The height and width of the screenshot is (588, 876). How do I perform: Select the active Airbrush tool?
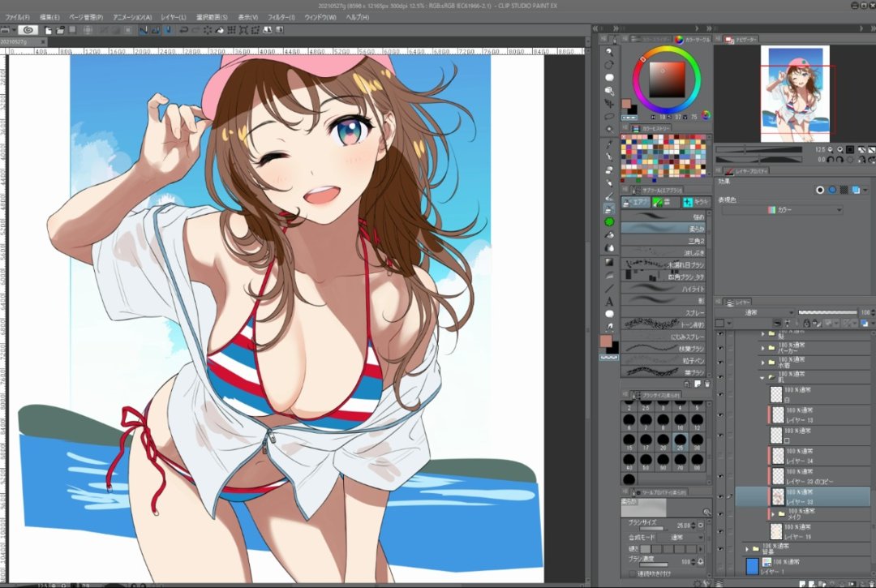[609, 209]
